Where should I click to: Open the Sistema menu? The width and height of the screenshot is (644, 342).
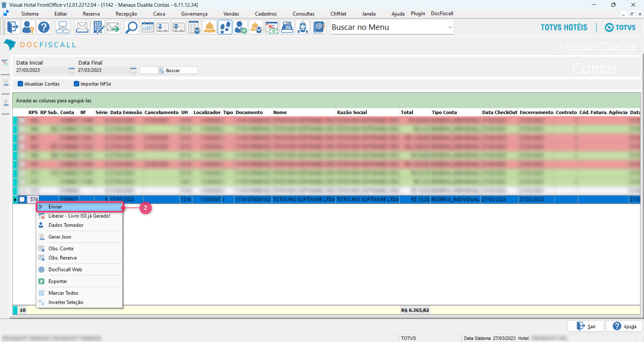point(30,14)
